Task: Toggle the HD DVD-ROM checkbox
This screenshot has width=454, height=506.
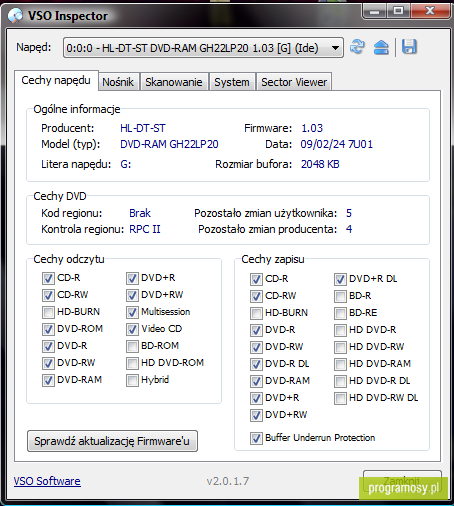Action: [132, 363]
